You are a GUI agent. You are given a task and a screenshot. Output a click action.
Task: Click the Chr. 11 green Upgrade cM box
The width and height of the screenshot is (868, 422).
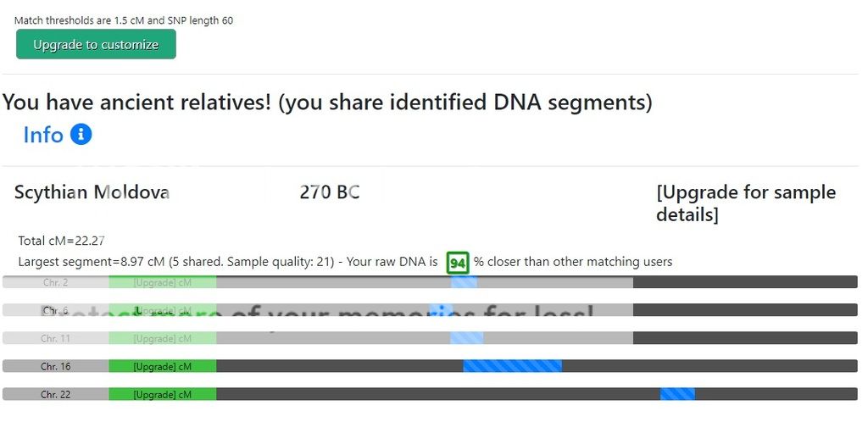pos(162,338)
